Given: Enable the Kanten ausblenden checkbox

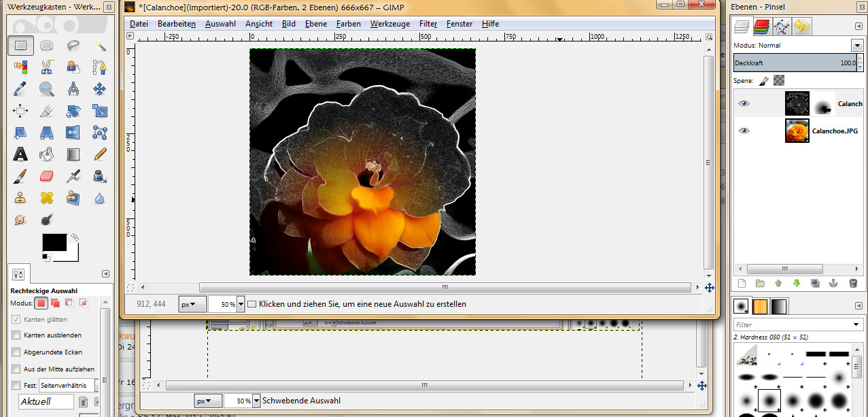Looking at the screenshot, I should pyautogui.click(x=16, y=335).
